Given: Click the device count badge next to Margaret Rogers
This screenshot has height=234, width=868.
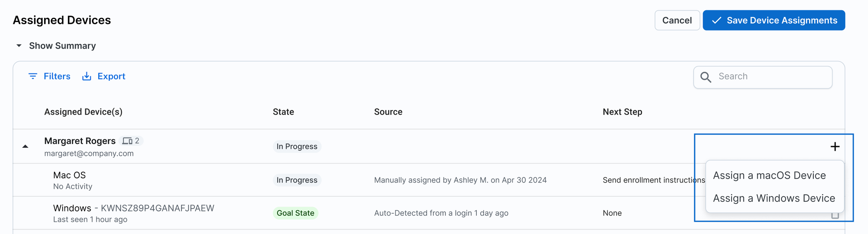Looking at the screenshot, I should (x=131, y=141).
